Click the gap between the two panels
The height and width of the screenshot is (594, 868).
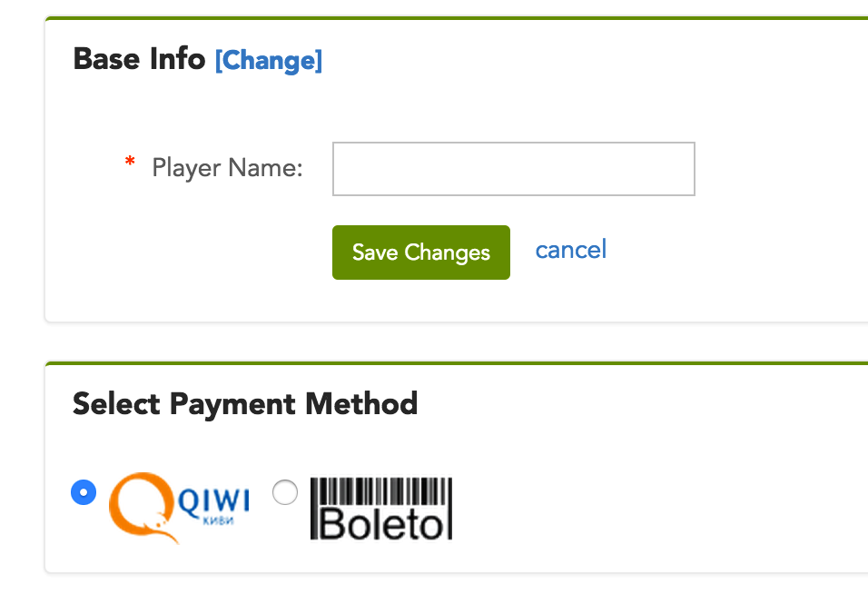click(454, 342)
